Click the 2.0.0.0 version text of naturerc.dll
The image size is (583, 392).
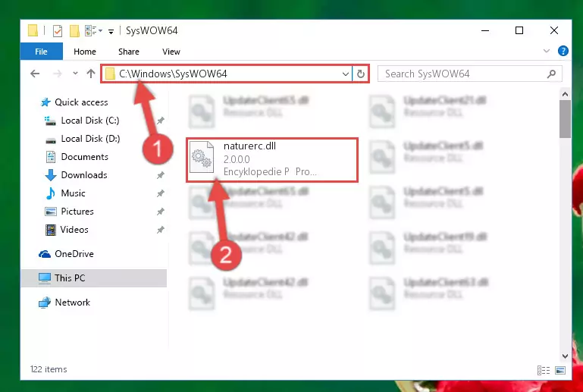point(237,159)
